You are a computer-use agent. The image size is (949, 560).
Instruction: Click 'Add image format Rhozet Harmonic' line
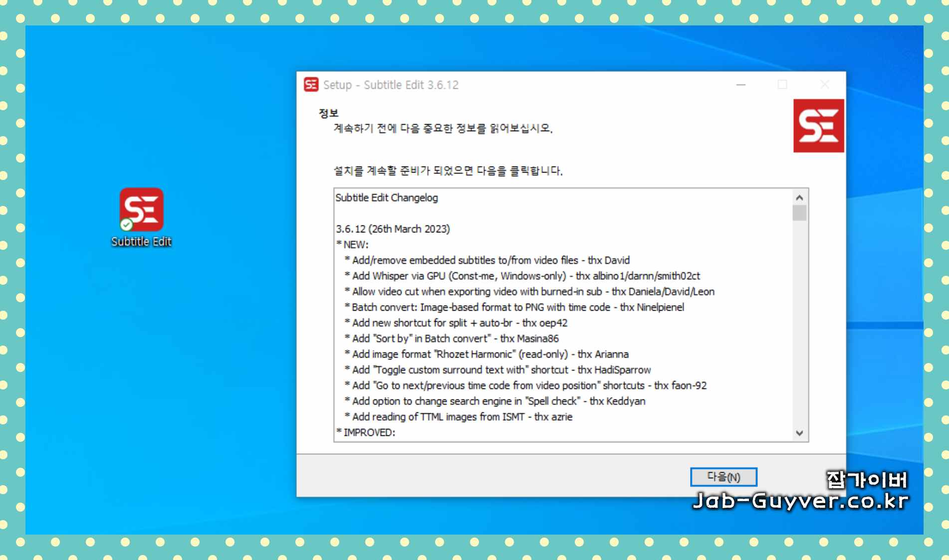coord(486,354)
